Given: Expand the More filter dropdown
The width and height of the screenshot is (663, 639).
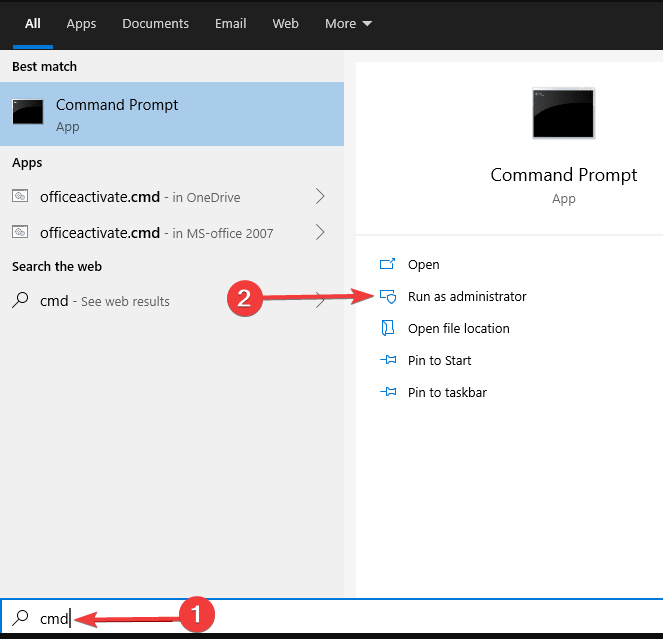Looking at the screenshot, I should 348,24.
